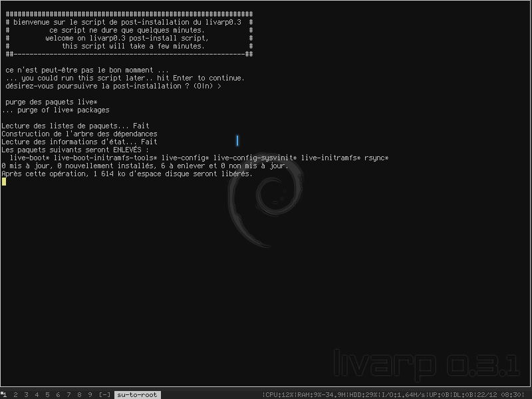The image size is (532, 399).
Task: Click 'Lecture des informations d'état... Fait'
Action: click(x=79, y=142)
